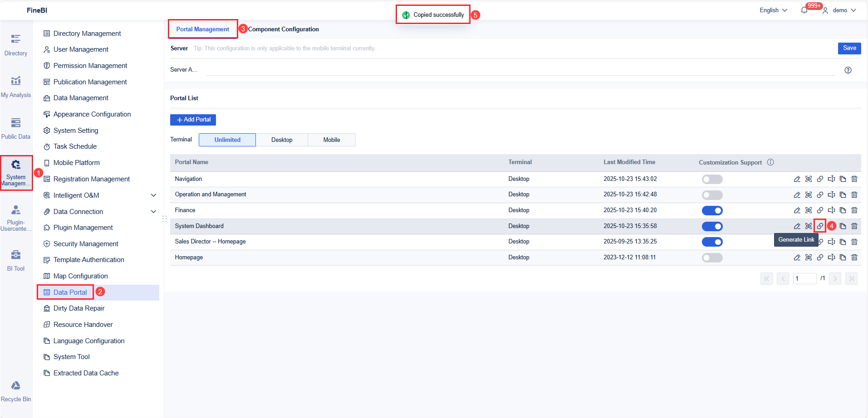Enable customization toggle for Homepage portal
The image size is (868, 418).
712,258
